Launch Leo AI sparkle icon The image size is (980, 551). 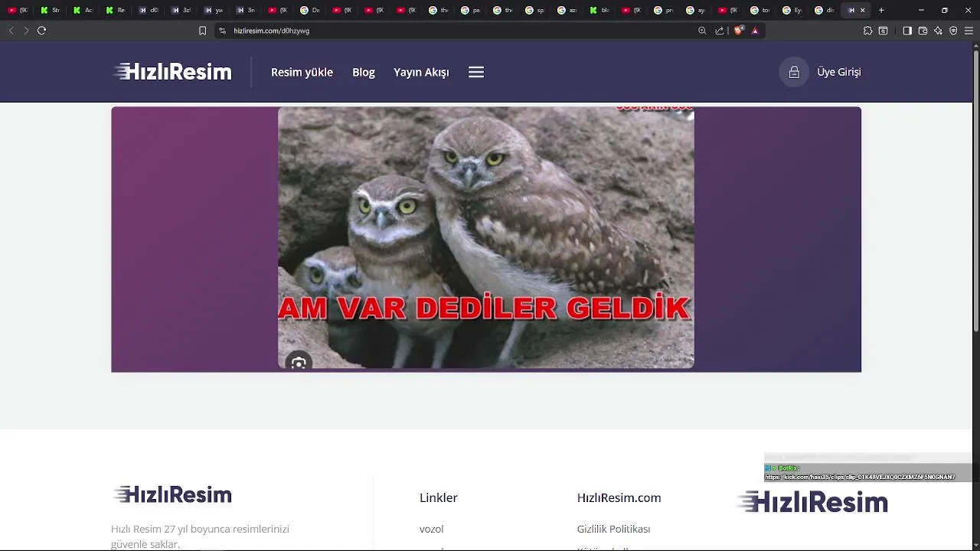(938, 31)
